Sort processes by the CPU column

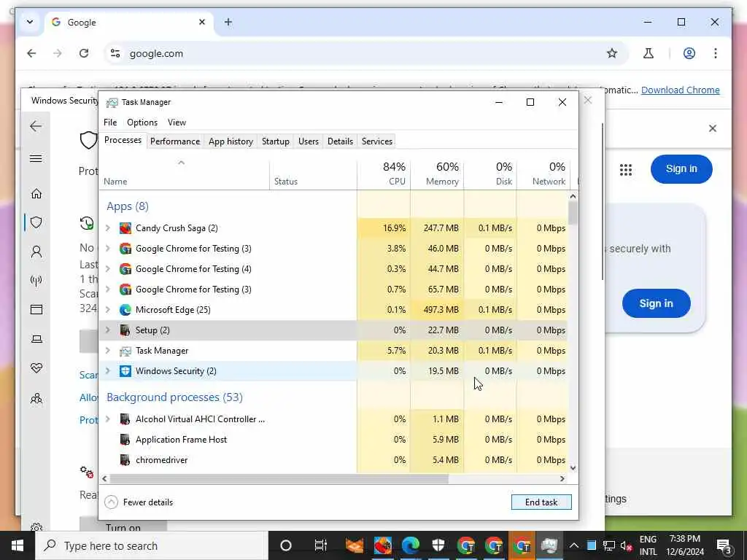(384, 174)
